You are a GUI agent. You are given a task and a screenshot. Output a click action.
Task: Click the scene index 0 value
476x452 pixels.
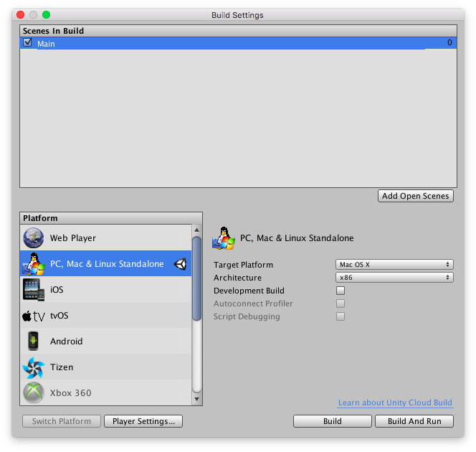449,42
